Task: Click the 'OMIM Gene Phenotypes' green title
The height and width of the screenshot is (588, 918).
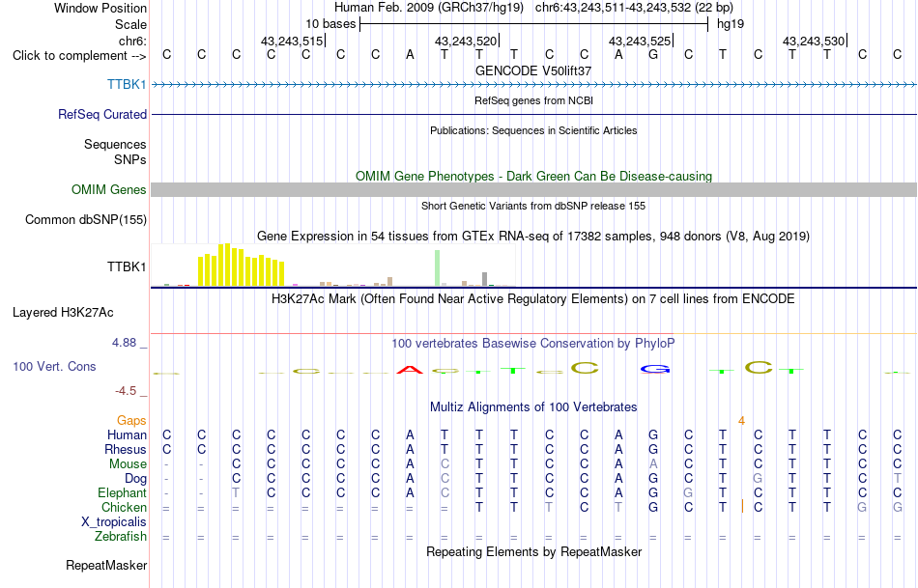Action: pyautogui.click(x=533, y=176)
